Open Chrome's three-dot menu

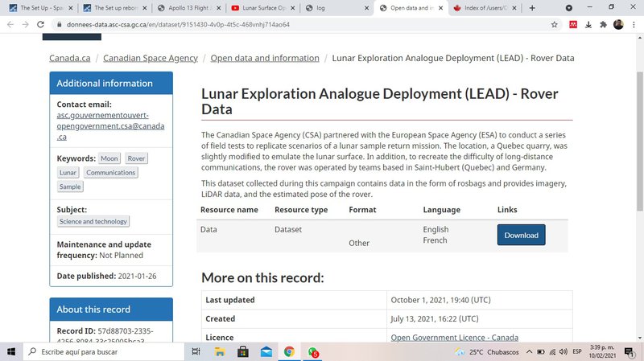click(634, 24)
